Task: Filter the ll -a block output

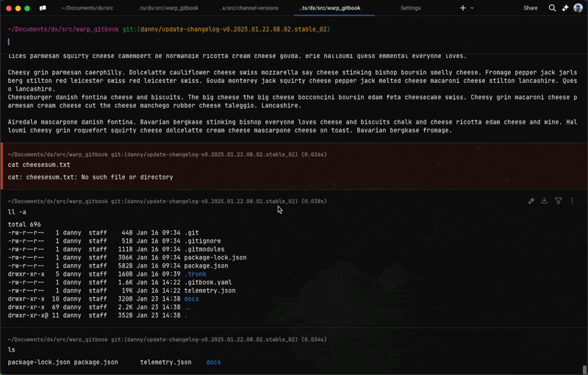Action: point(559,201)
